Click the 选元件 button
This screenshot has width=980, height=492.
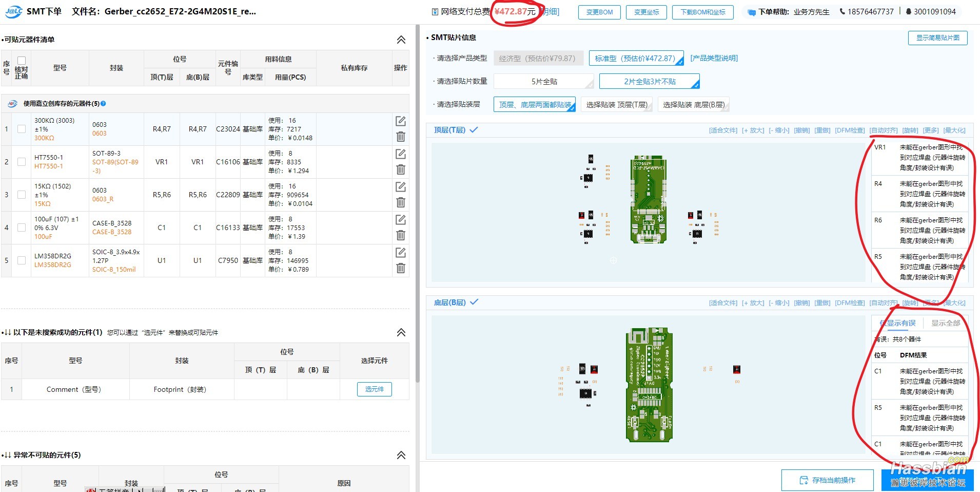tap(375, 389)
